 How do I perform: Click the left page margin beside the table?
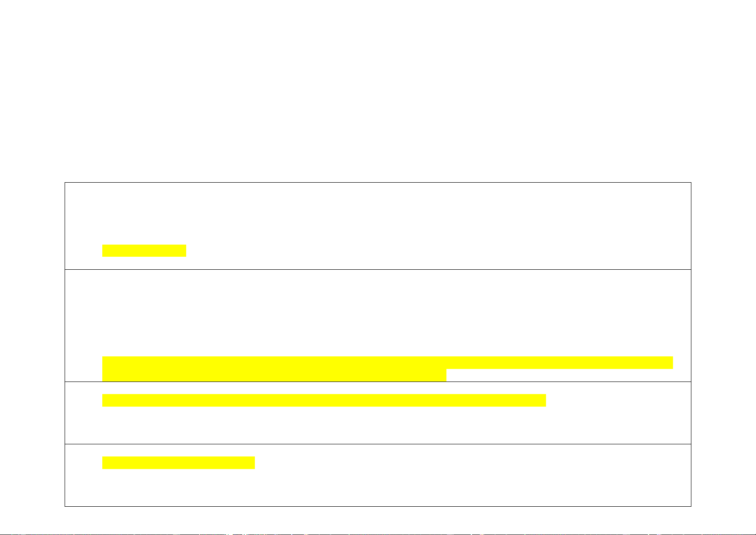[32, 344]
